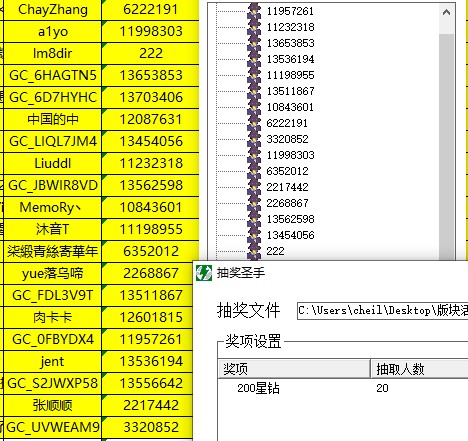Image resolution: width=468 pixels, height=441 pixels.
Task: Click spreadsheet cell MemoRy丶
Action: pos(52,208)
